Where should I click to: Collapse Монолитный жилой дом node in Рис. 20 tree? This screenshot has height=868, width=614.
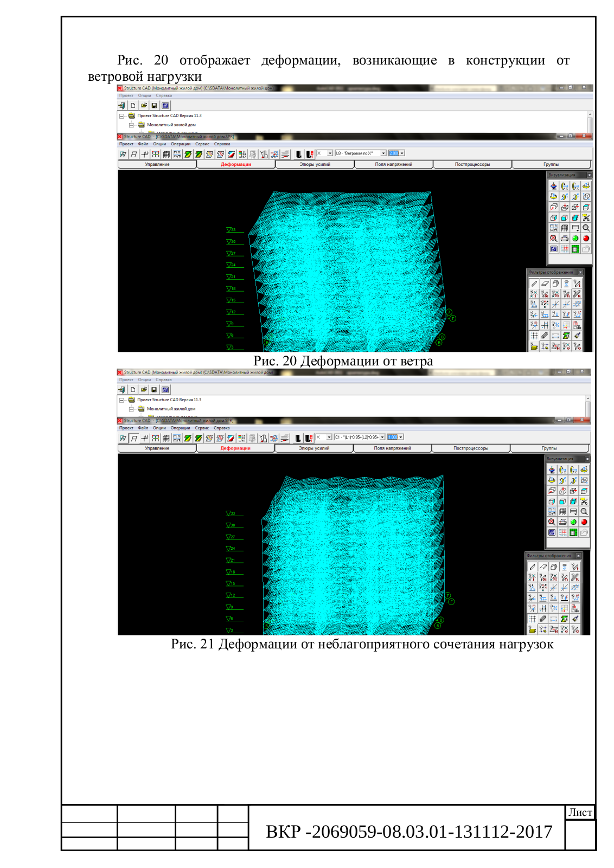(x=131, y=125)
